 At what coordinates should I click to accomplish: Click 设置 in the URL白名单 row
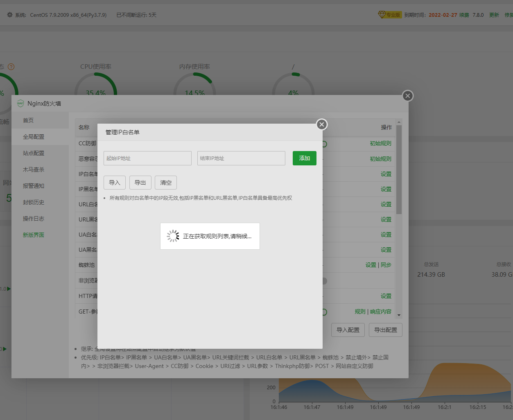pyautogui.click(x=386, y=204)
